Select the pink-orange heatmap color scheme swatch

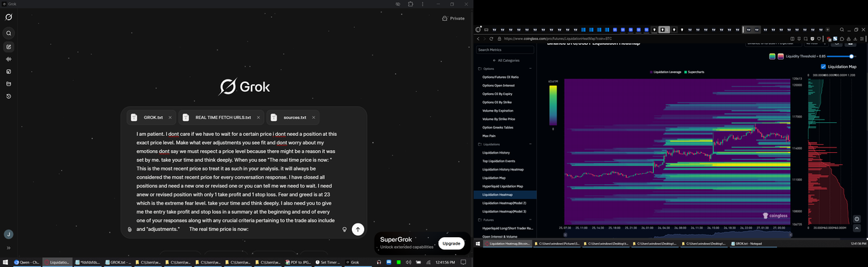point(781,56)
